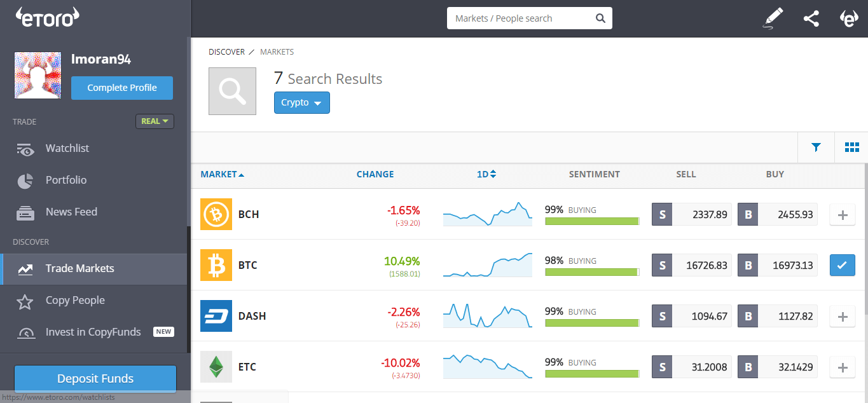Click the eToro logo in the sidebar
Image resolution: width=868 pixels, height=403 pixels.
pyautogui.click(x=48, y=18)
